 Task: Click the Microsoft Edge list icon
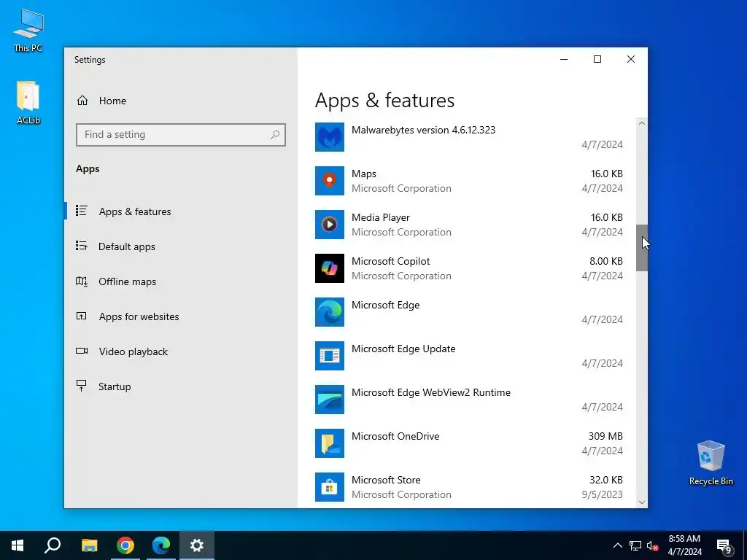[x=329, y=312]
